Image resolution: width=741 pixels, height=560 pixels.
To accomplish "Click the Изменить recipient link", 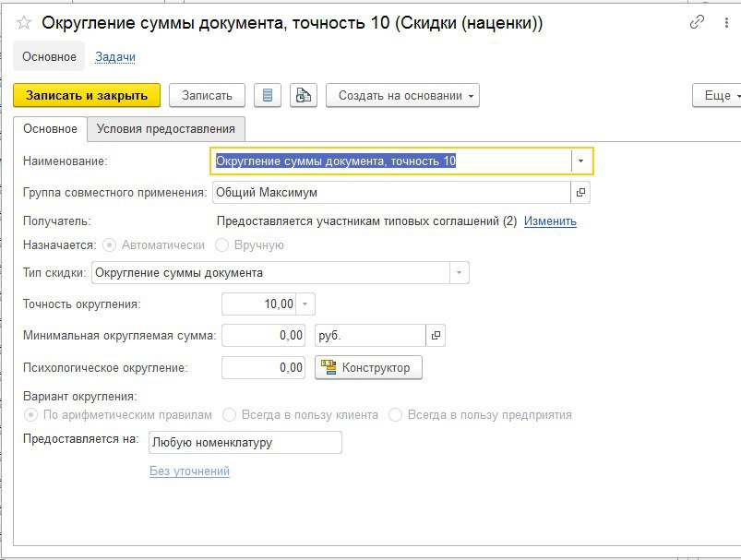I will 550,221.
